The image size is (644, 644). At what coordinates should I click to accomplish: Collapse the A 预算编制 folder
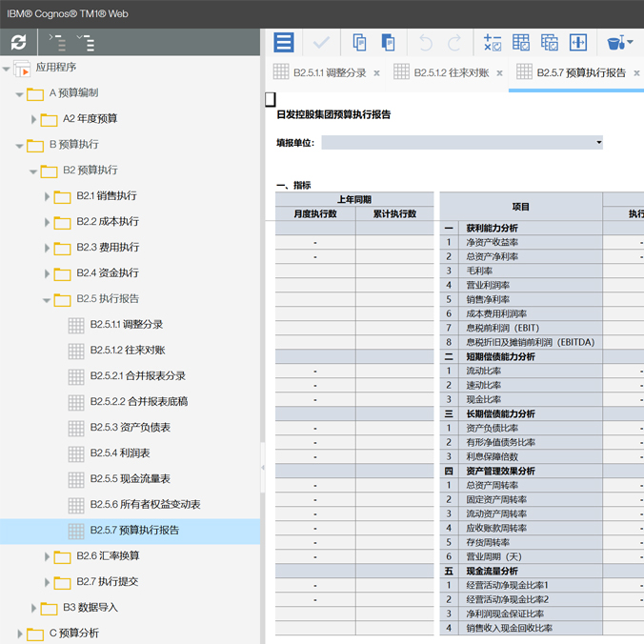tap(19, 94)
